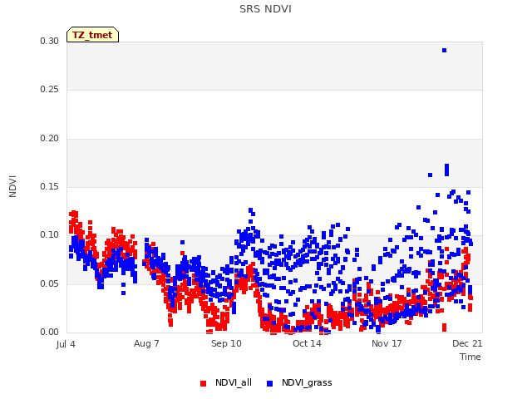This screenshot has height=399, width=532.
Task: Click the Time x-axis title
Action: point(470,357)
